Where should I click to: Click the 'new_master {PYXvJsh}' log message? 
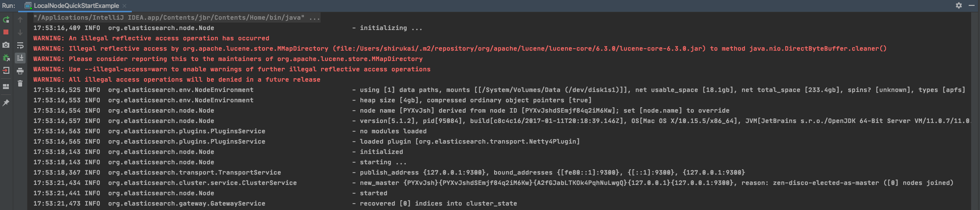(656, 183)
